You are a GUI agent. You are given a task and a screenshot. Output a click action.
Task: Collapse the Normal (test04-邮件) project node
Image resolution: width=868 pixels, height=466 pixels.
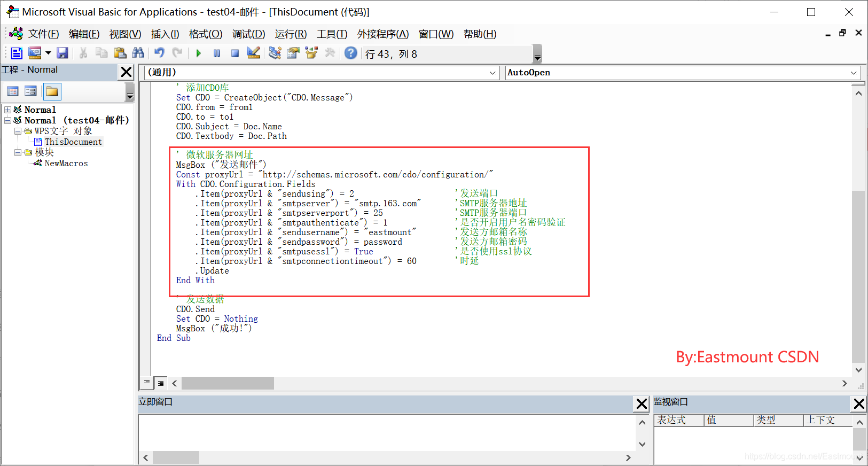pos(8,121)
